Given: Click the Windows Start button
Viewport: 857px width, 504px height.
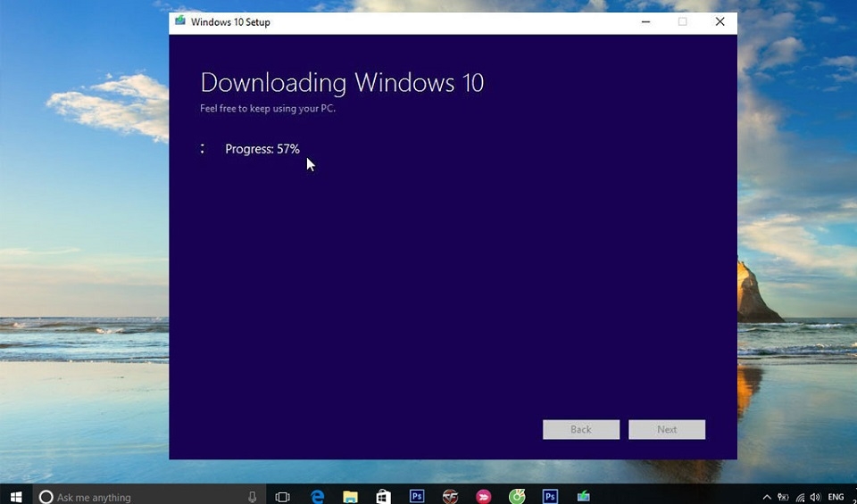Looking at the screenshot, I should (16, 496).
